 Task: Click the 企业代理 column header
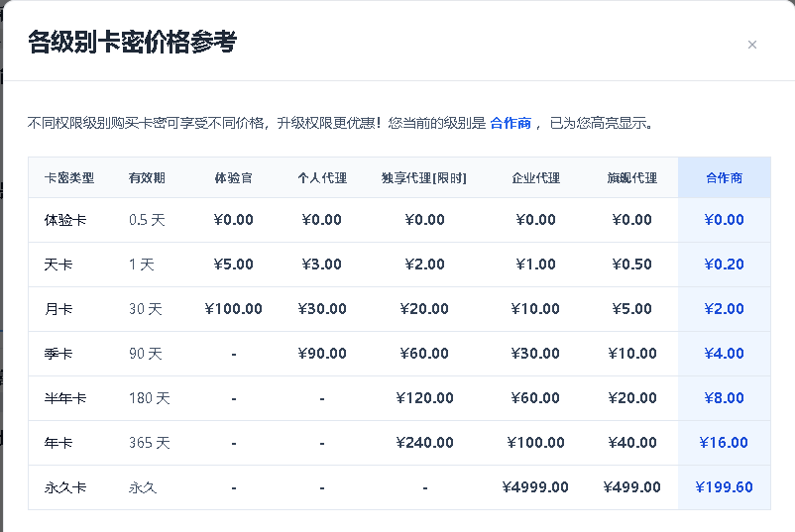pyautogui.click(x=535, y=178)
